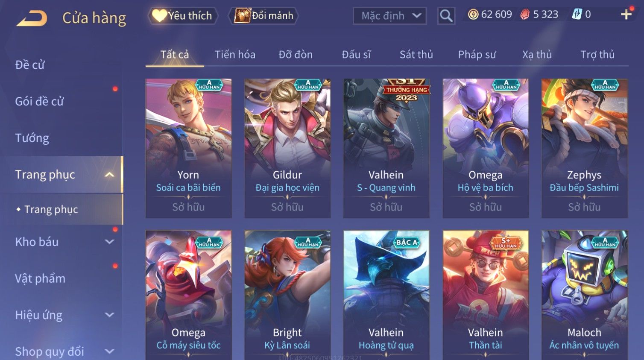Select Yorn Soái ca bãi biển skin

tap(188, 148)
